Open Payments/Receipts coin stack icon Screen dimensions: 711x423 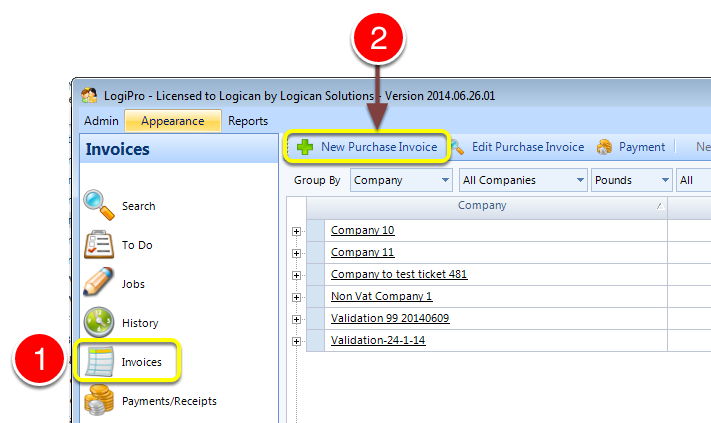99,400
